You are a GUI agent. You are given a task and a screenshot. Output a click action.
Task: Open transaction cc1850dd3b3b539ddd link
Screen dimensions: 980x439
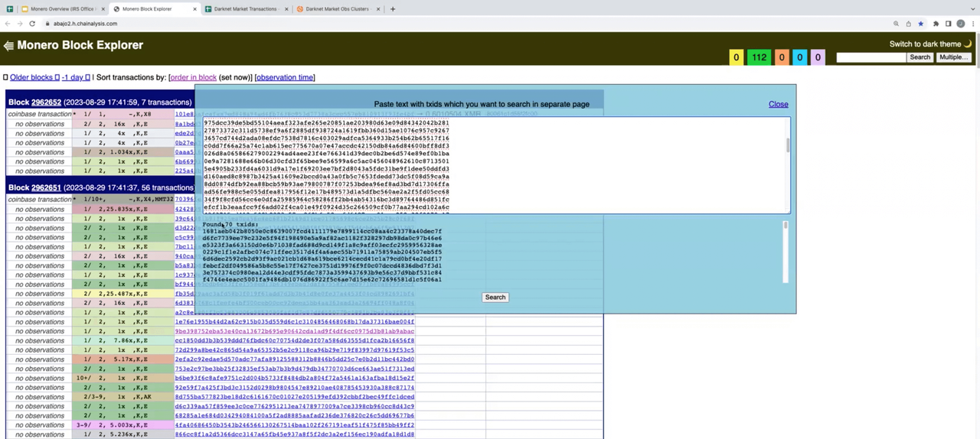click(x=295, y=340)
